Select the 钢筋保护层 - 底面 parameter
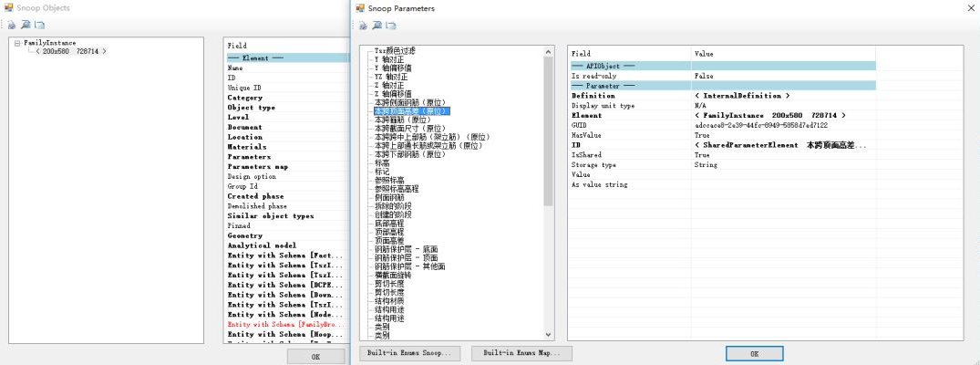The width and height of the screenshot is (980, 365). click(x=407, y=249)
